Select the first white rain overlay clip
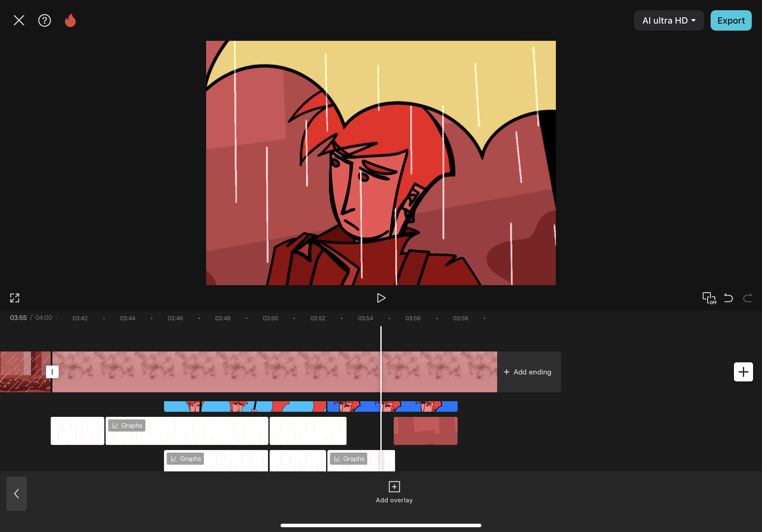 pos(77,431)
